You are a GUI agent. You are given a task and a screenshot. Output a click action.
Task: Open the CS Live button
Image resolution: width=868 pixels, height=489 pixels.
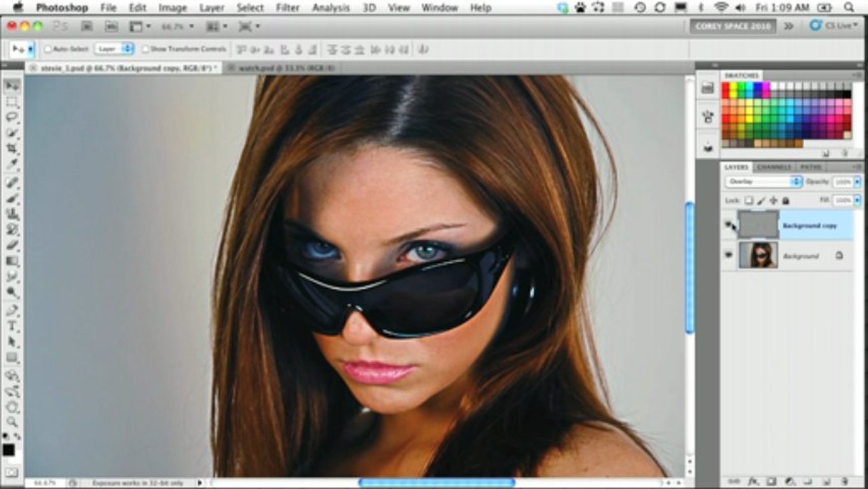click(834, 26)
